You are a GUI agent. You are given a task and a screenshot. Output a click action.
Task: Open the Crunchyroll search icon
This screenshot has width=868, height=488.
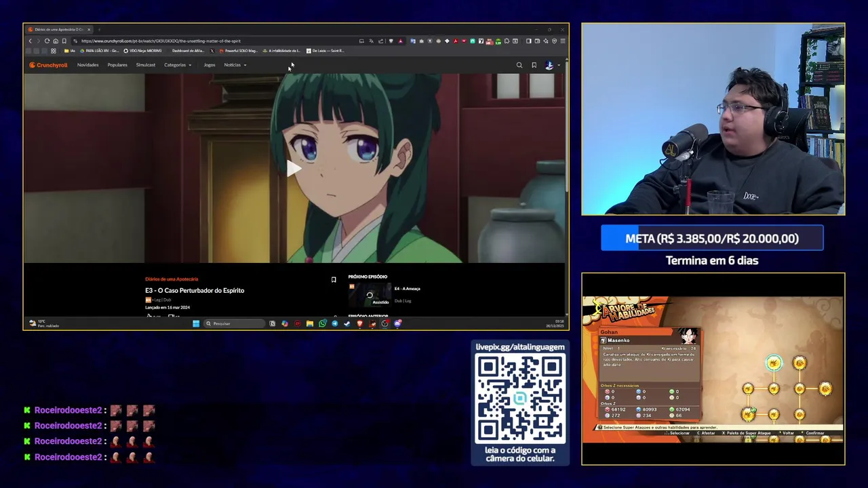click(519, 65)
